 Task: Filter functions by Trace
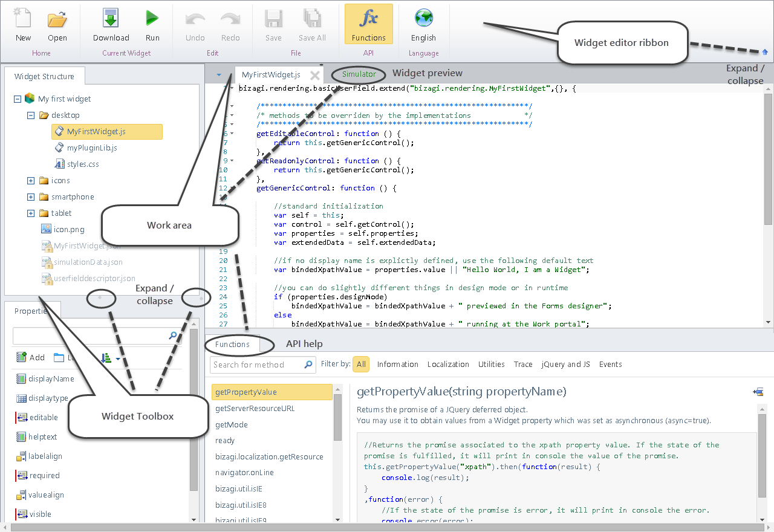[x=523, y=364]
